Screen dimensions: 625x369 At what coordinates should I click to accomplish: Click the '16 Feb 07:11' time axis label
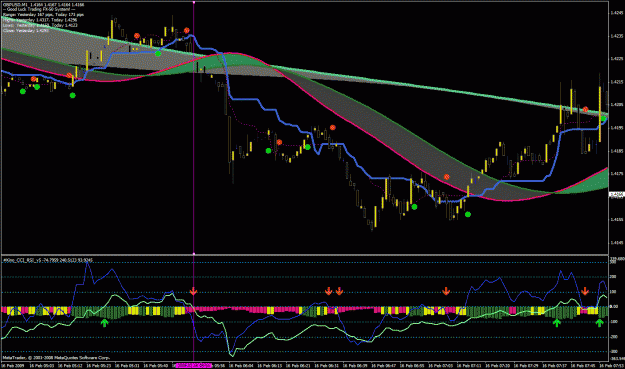pyautogui.click(x=469, y=365)
